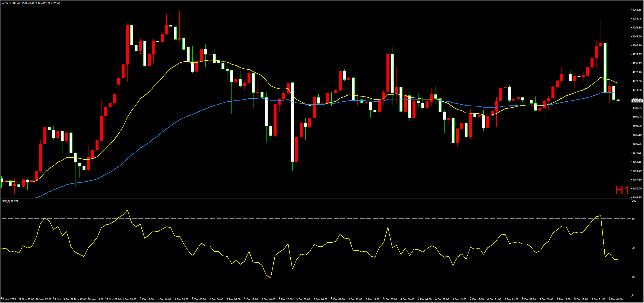Click the 20 level on RSI scale
Image resolution: width=644 pixels, height=303 pixels.
[633, 277]
